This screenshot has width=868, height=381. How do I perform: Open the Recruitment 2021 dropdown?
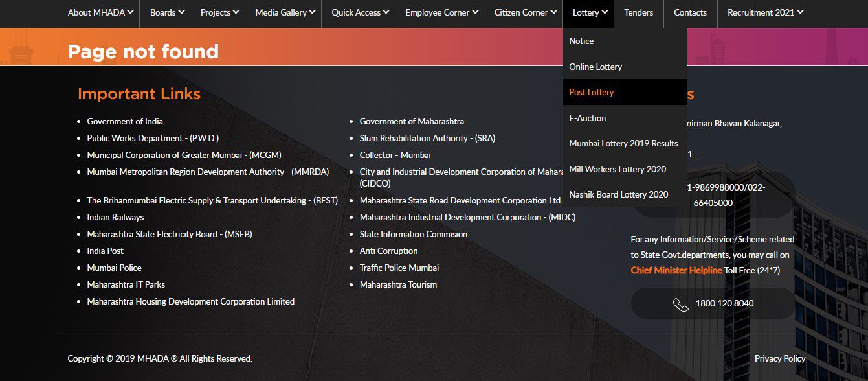click(x=765, y=12)
